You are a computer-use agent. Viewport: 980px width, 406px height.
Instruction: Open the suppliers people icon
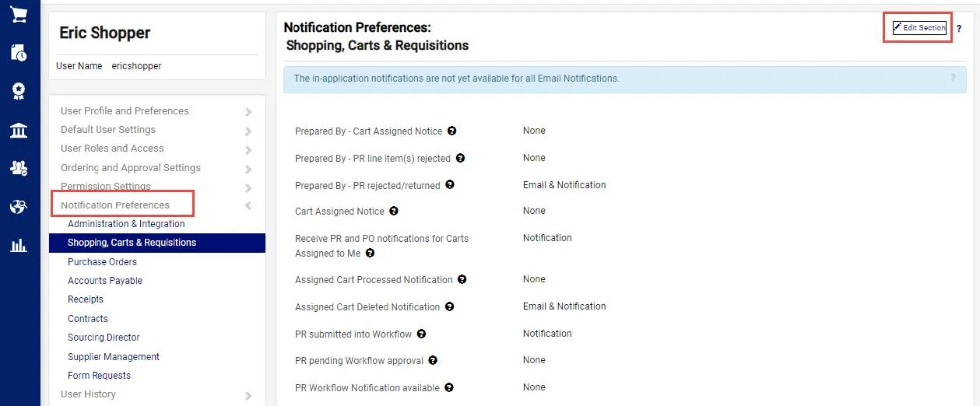(x=19, y=168)
